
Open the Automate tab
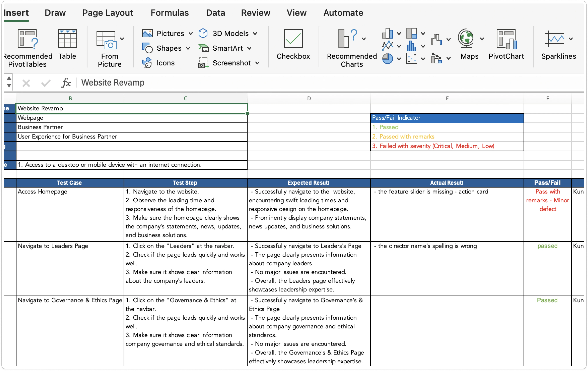(x=343, y=13)
